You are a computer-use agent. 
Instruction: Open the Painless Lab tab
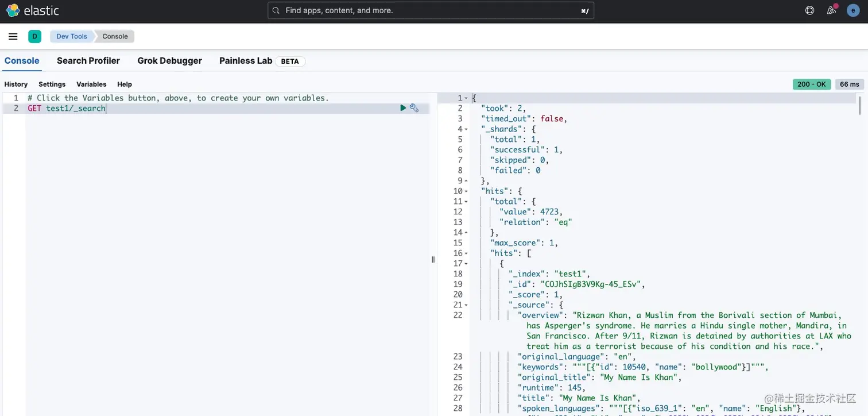(246, 61)
